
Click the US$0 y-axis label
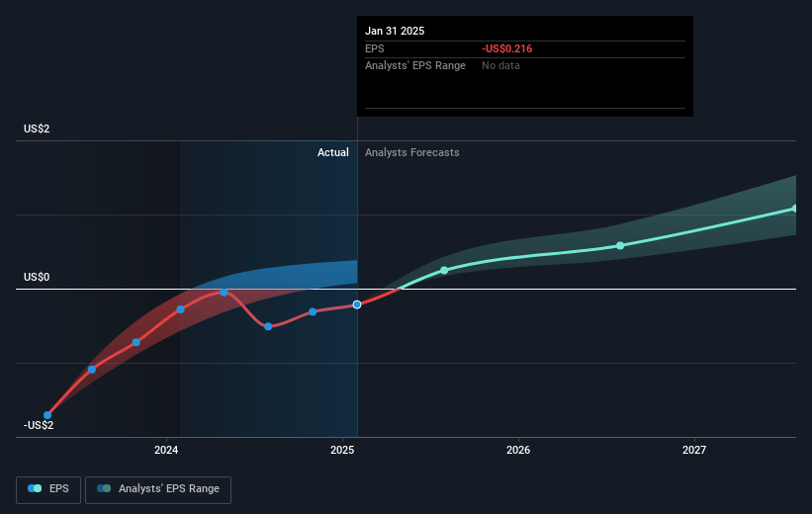pyautogui.click(x=37, y=277)
